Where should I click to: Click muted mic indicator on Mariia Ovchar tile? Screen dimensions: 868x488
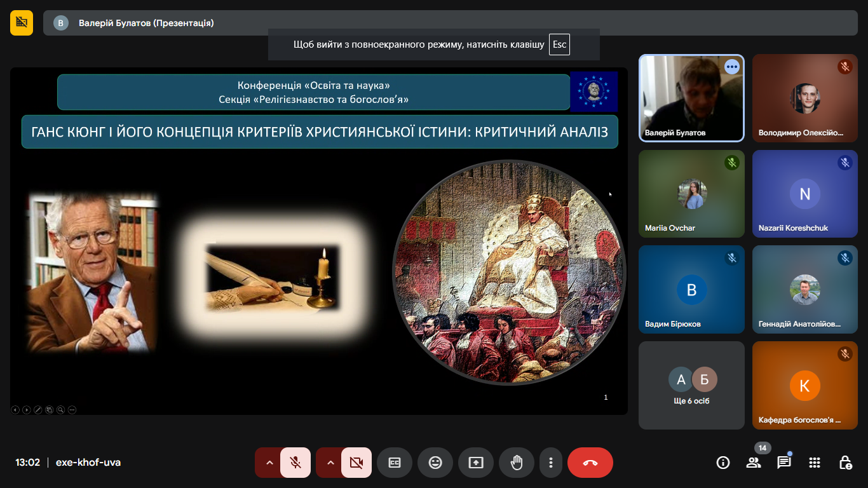tap(732, 163)
